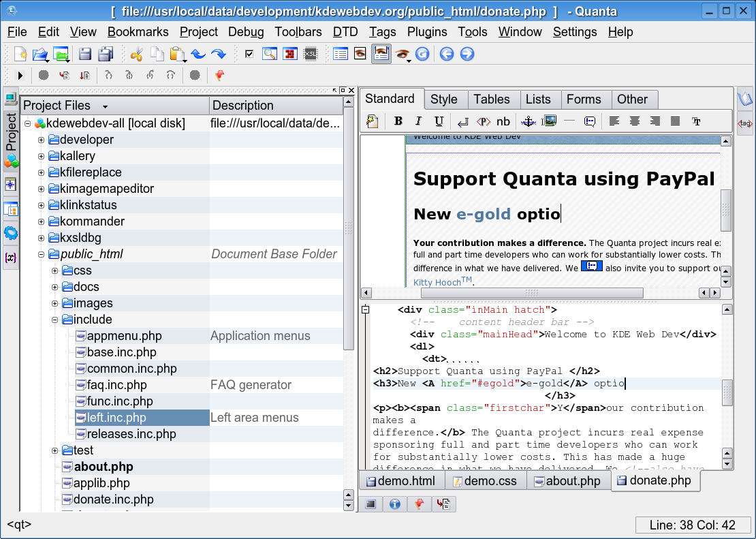Click the Save All double-floppy icon
756x539 pixels.
coord(106,54)
